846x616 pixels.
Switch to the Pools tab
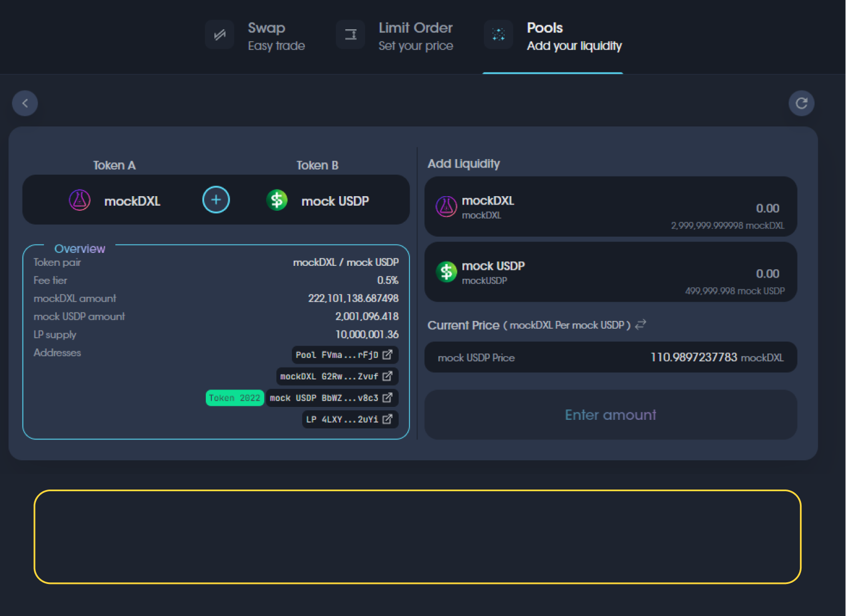tap(573, 36)
